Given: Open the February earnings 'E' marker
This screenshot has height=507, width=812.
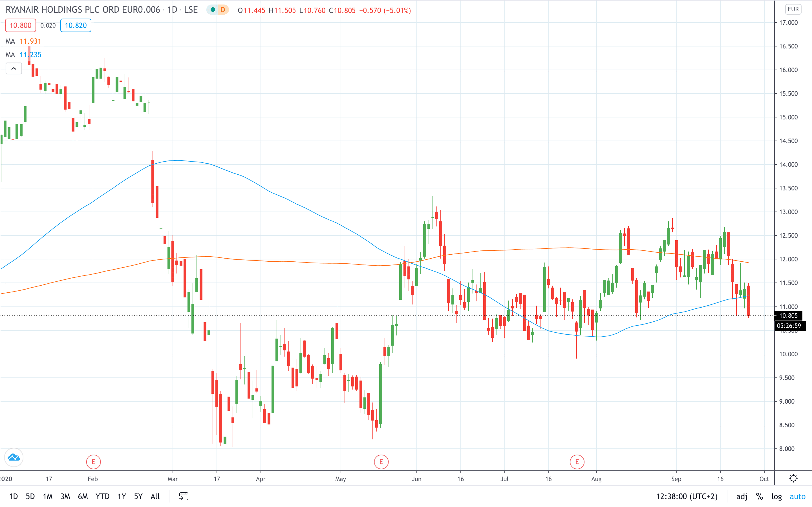Looking at the screenshot, I should tap(94, 461).
